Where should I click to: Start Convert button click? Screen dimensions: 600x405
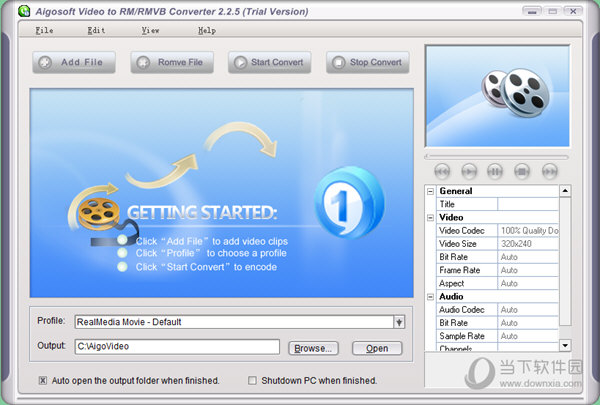click(270, 62)
